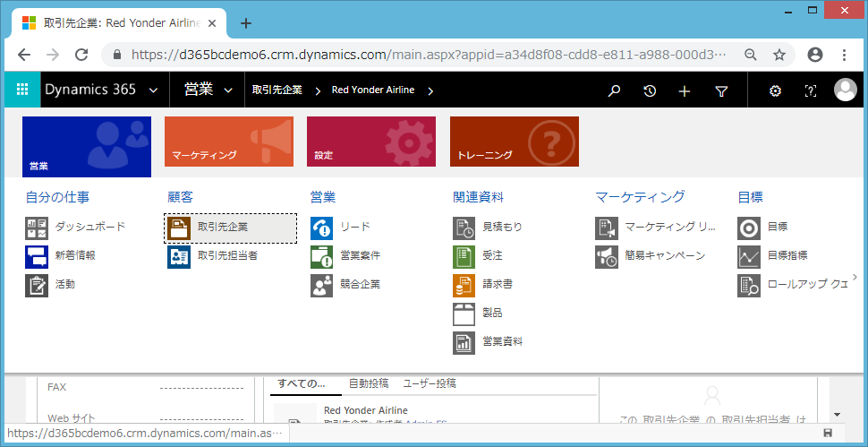868x447 pixels.
Task: Select the トレーニング area tile
Action: (515, 142)
